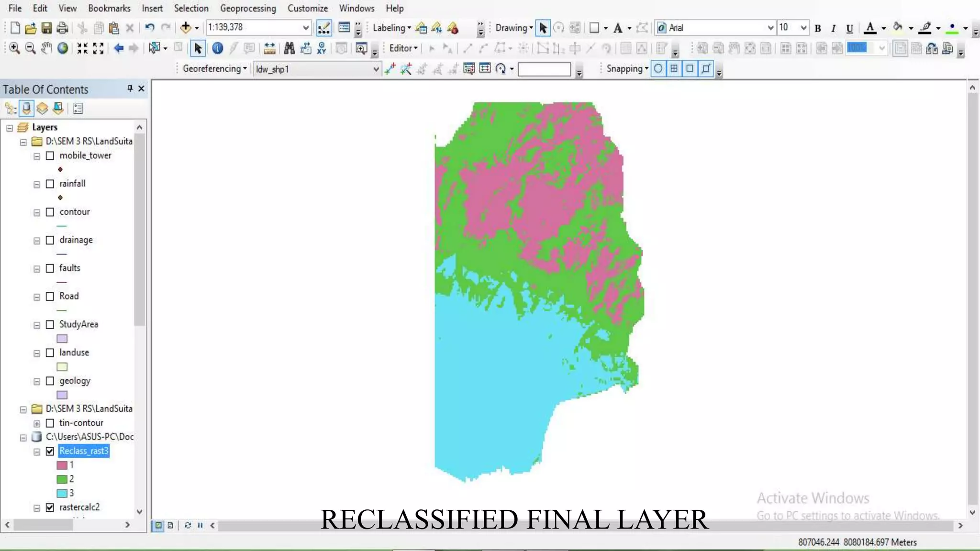Screen dimensions: 980x551
Task: Collapse the Layers root node
Action: coord(10,128)
